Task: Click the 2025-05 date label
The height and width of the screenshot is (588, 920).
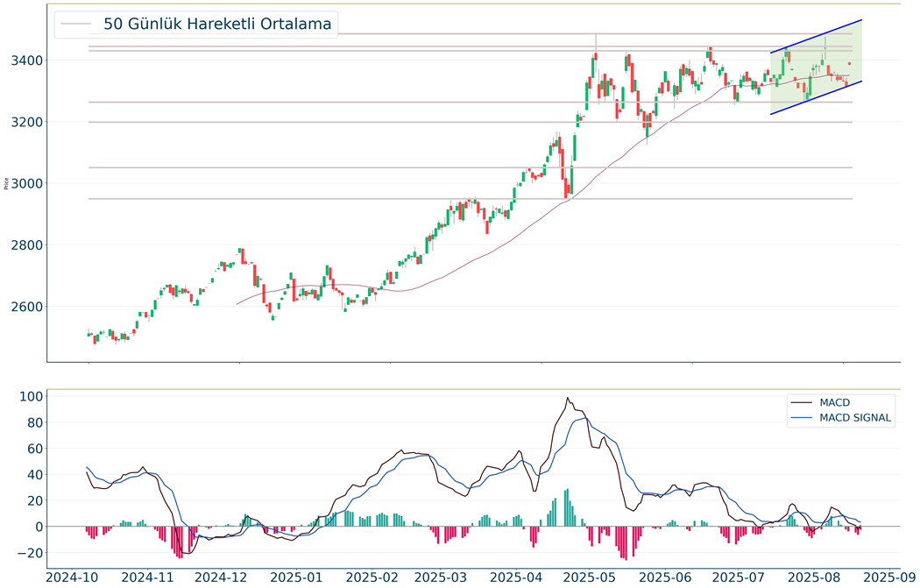Action: click(590, 577)
